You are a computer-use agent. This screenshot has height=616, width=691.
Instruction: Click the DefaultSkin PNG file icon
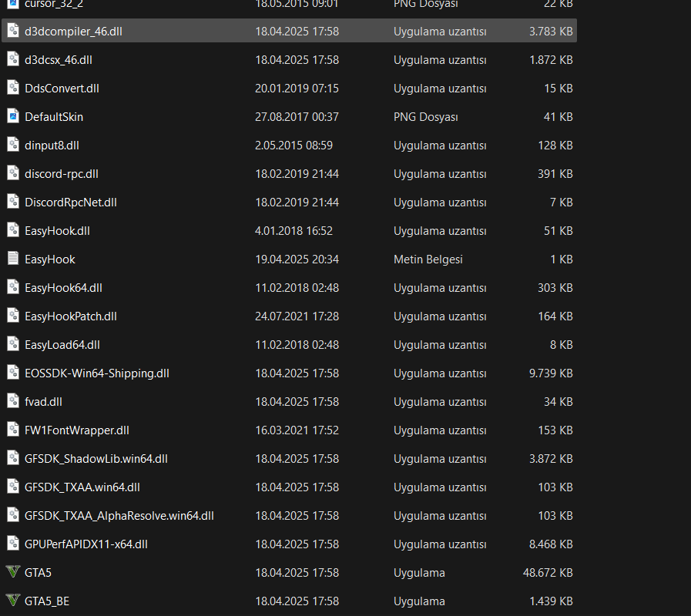(12, 117)
